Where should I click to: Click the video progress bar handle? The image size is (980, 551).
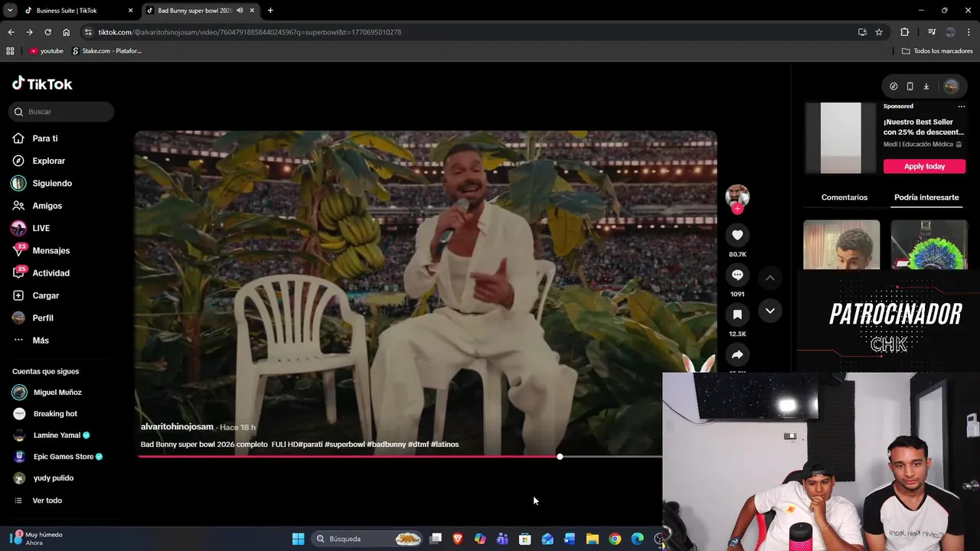click(560, 456)
